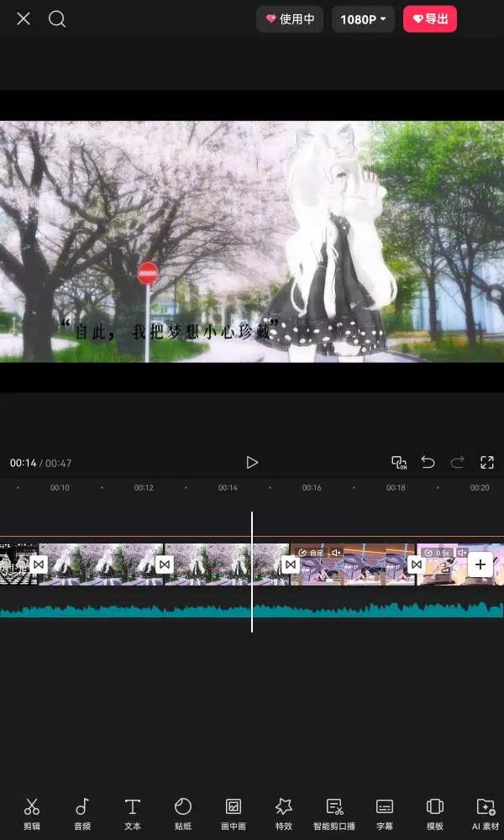Add a clip with the plus button
Screen dimensions: 504x840
(x=480, y=564)
